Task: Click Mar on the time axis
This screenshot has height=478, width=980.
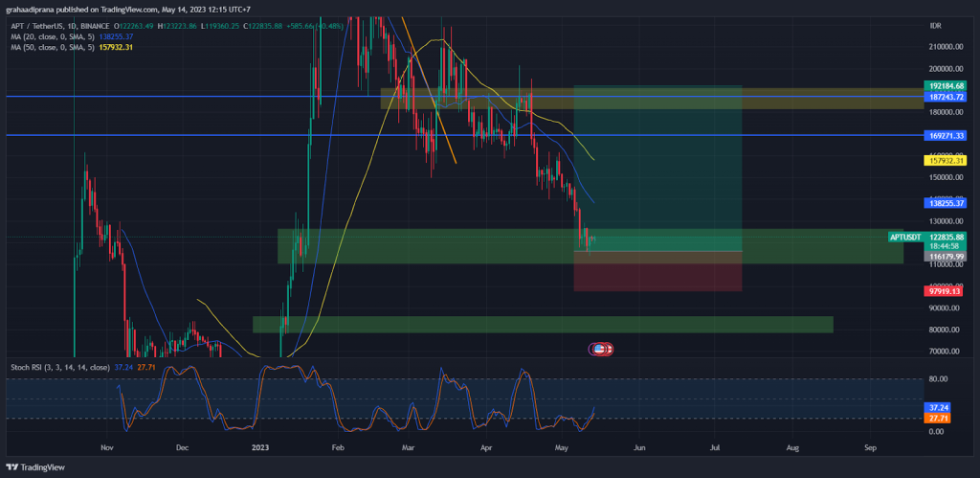Action: click(408, 448)
